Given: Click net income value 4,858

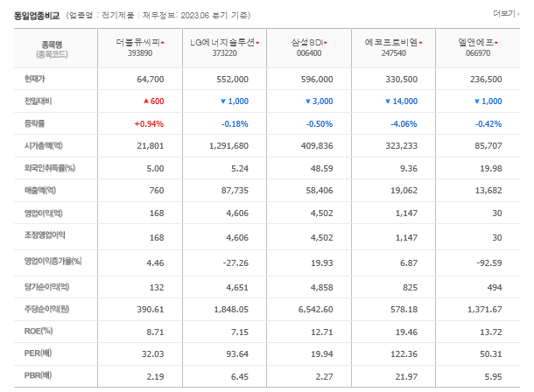Looking at the screenshot, I should (322, 288).
